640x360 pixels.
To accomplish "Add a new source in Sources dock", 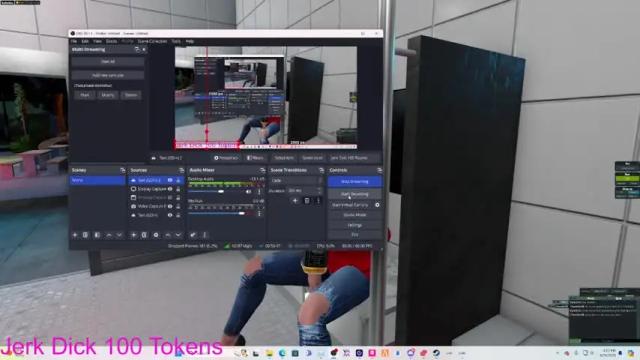I will pyautogui.click(x=133, y=235).
